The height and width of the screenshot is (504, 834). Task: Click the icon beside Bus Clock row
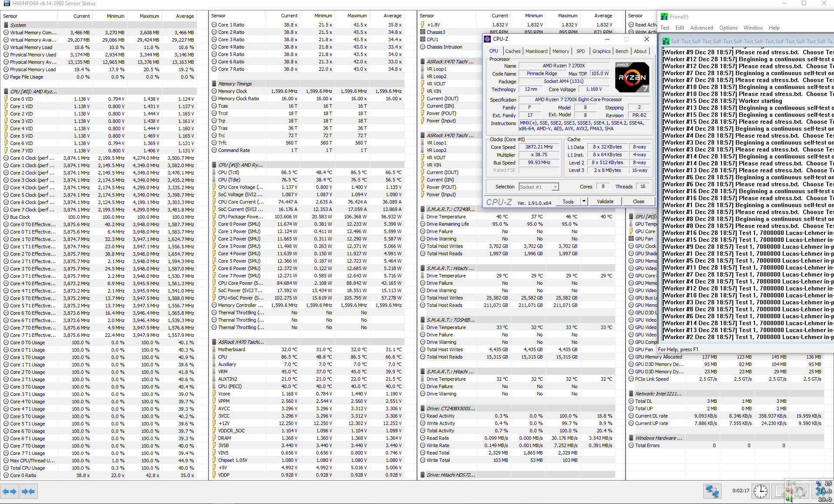[x=6, y=217]
